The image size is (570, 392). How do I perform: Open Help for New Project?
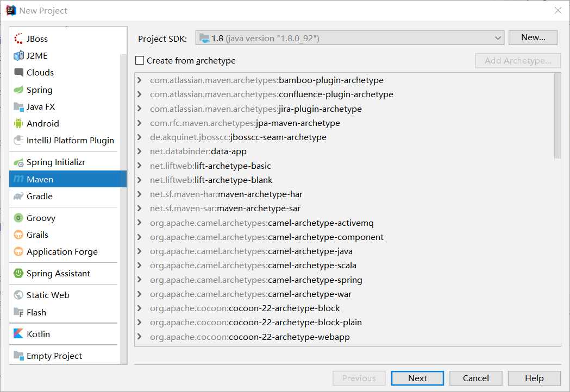[534, 378]
